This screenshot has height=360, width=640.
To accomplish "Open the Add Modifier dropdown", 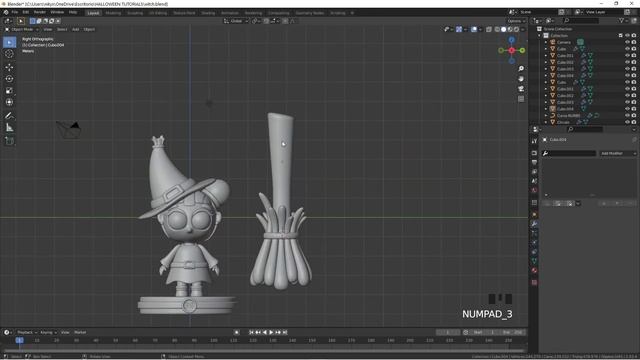I will pos(618,153).
